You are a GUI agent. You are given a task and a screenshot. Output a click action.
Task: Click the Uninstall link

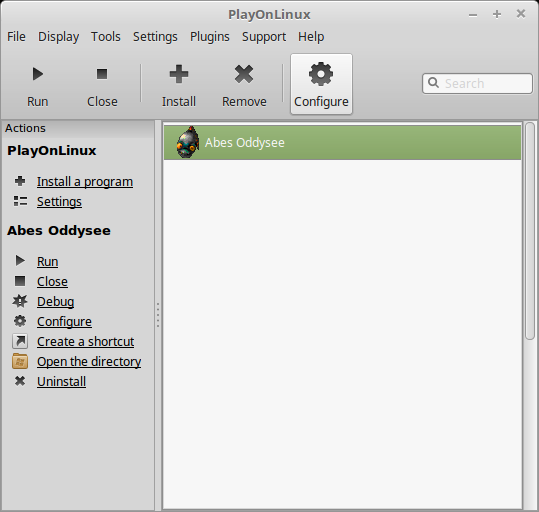coord(62,381)
